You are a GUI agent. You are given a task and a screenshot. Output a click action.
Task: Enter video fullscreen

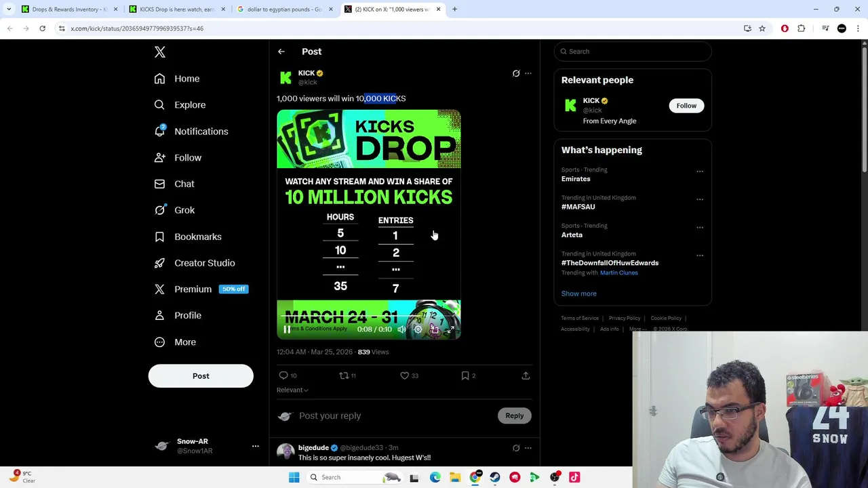coord(450,329)
